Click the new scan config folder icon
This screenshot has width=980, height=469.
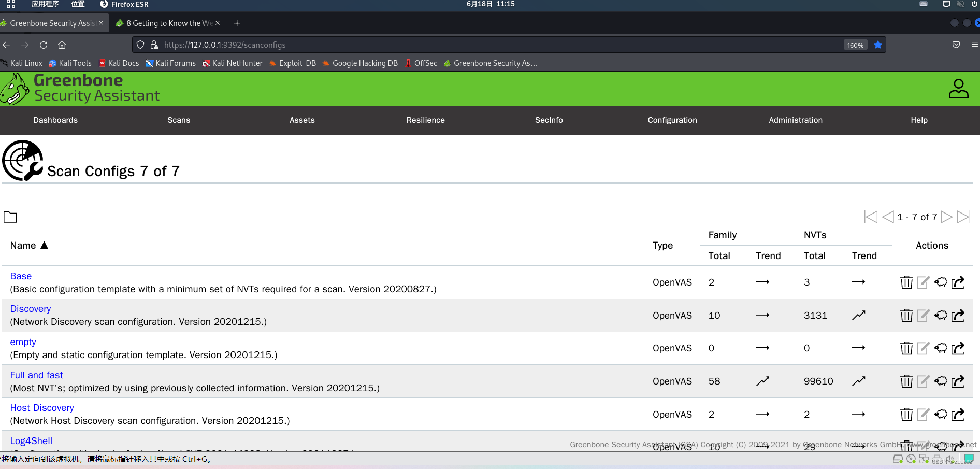10,217
